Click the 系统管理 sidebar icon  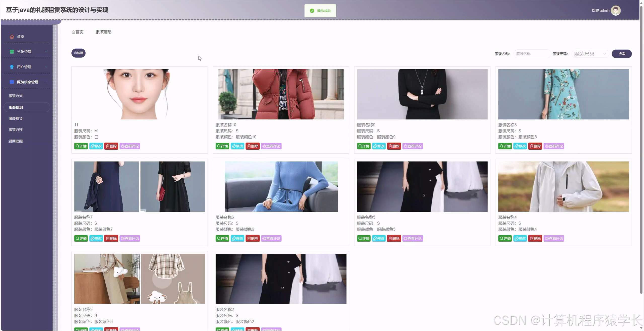(12, 52)
